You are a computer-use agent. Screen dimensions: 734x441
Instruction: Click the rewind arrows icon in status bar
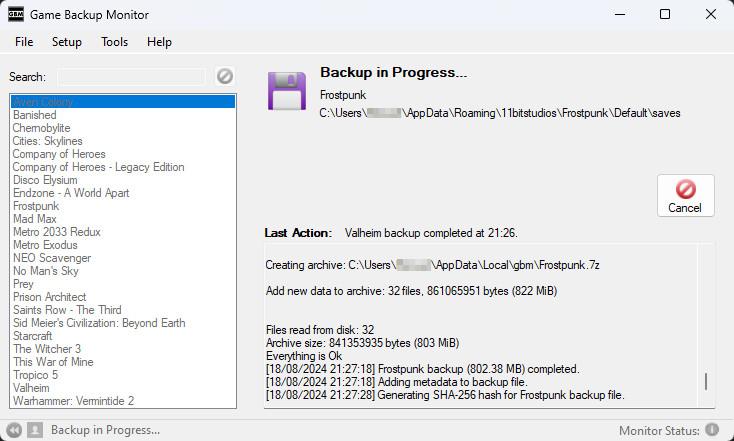pyautogui.click(x=14, y=430)
